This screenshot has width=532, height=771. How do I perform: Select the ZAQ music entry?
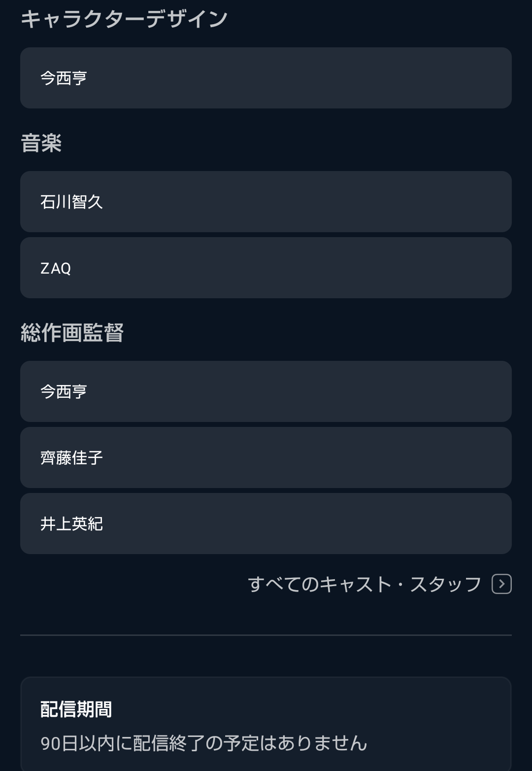[x=266, y=268]
